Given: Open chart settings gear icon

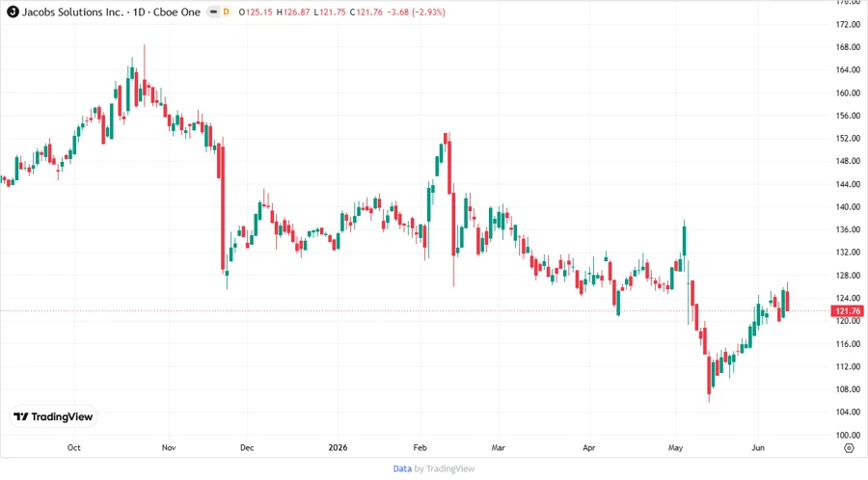Looking at the screenshot, I should click(x=849, y=448).
